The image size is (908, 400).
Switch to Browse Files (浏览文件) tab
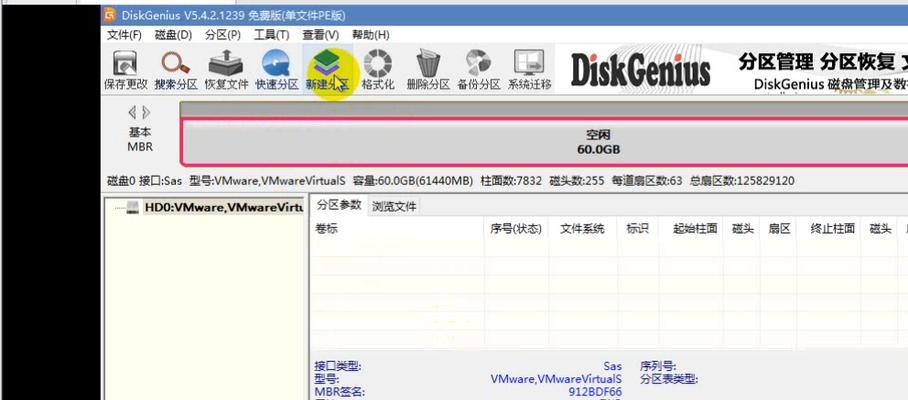(394, 206)
